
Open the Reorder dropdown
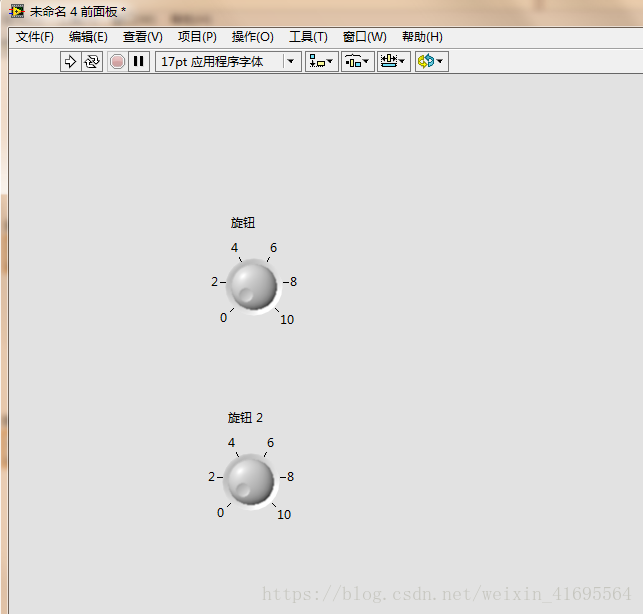[x=432, y=62]
